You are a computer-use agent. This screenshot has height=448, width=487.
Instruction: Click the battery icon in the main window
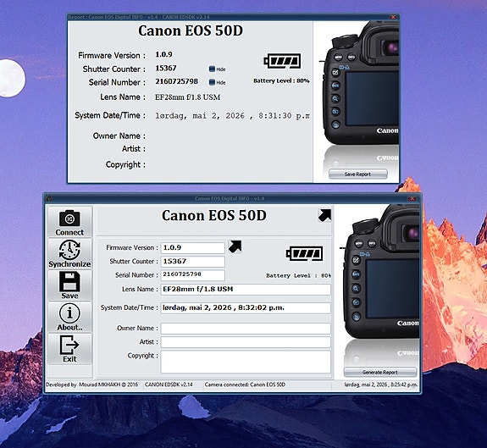pos(304,254)
